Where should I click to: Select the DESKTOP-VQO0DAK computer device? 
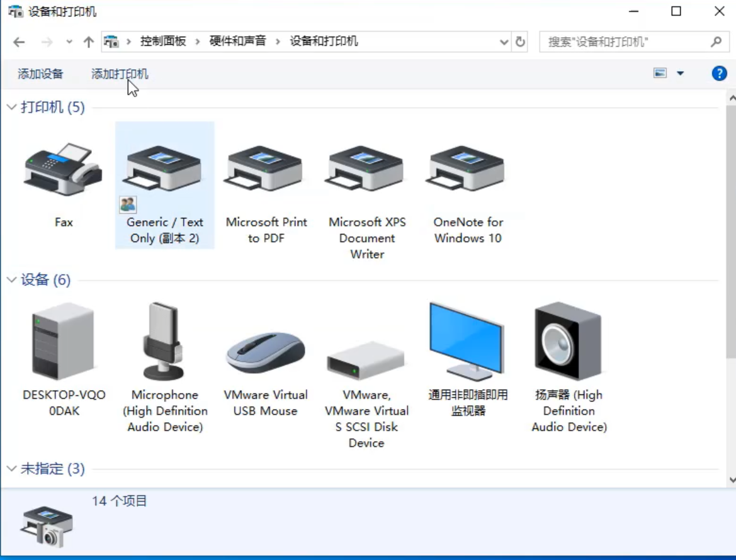click(64, 343)
